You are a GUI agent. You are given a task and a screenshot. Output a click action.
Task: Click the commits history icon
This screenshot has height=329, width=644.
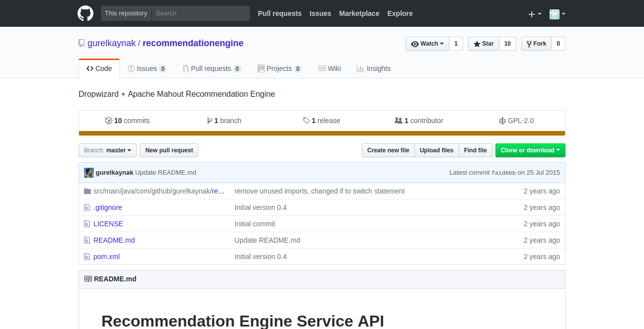point(109,121)
